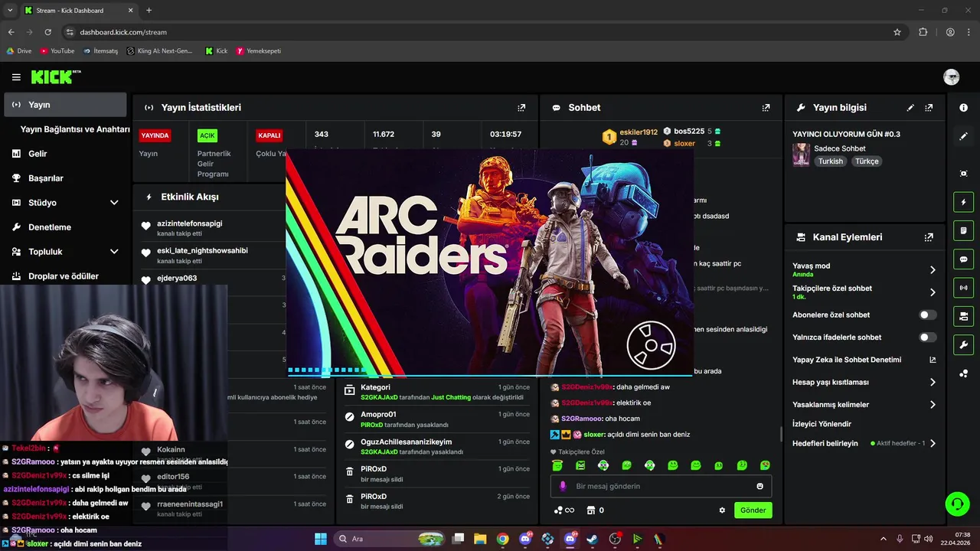Click the chat panel scrollbar
980x551 pixels.
(780, 434)
